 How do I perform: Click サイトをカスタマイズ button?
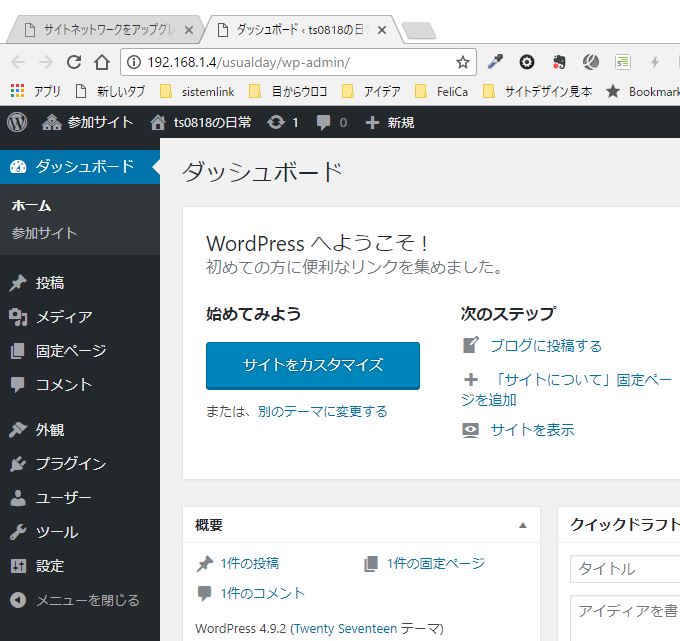tap(313, 366)
